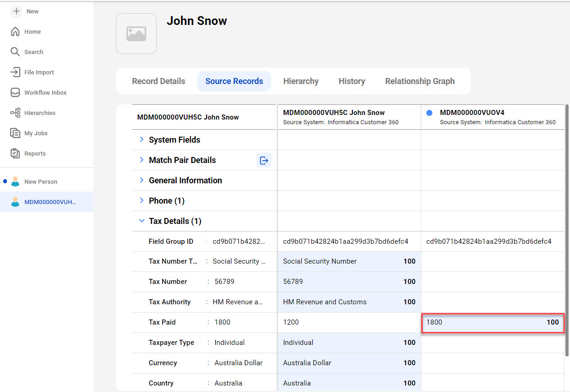570x392 pixels.
Task: Open Home from the sidebar
Action: [26, 31]
